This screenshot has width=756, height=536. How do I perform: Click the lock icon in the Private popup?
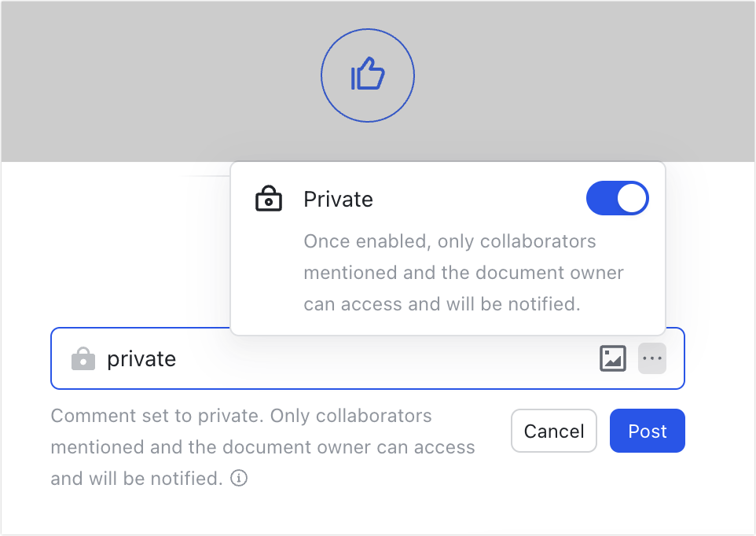(x=268, y=199)
